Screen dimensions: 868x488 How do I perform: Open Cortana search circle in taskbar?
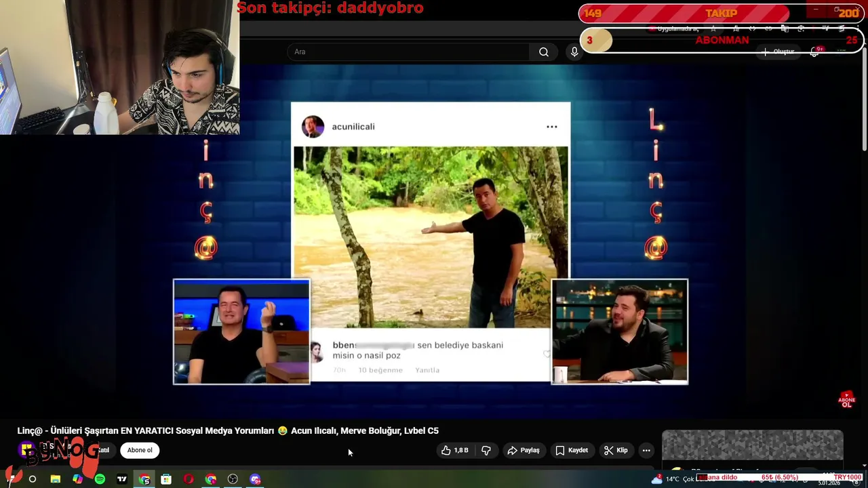click(32, 479)
